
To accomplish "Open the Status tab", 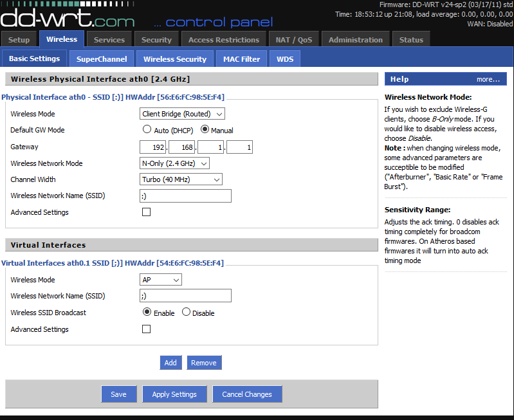I will coord(411,40).
